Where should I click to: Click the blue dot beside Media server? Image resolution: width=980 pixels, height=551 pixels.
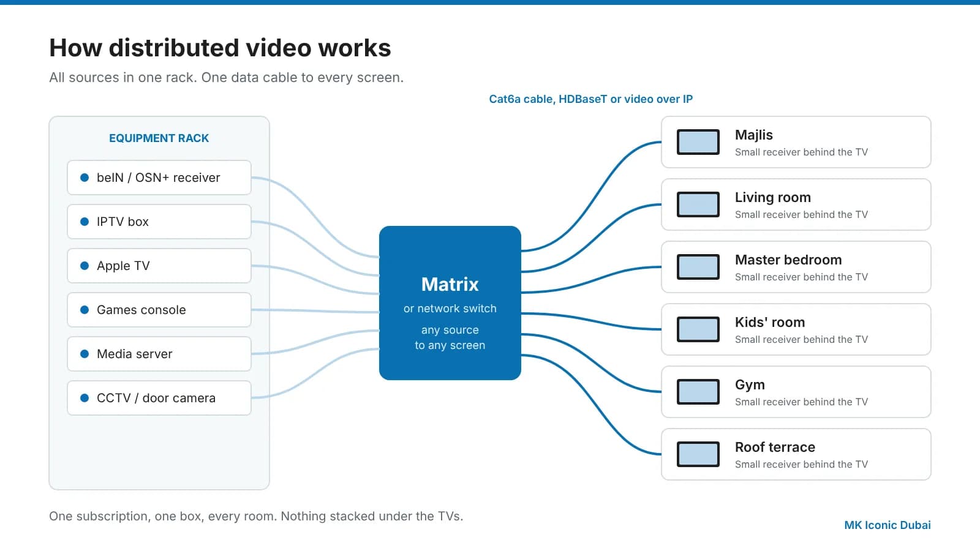(x=85, y=354)
